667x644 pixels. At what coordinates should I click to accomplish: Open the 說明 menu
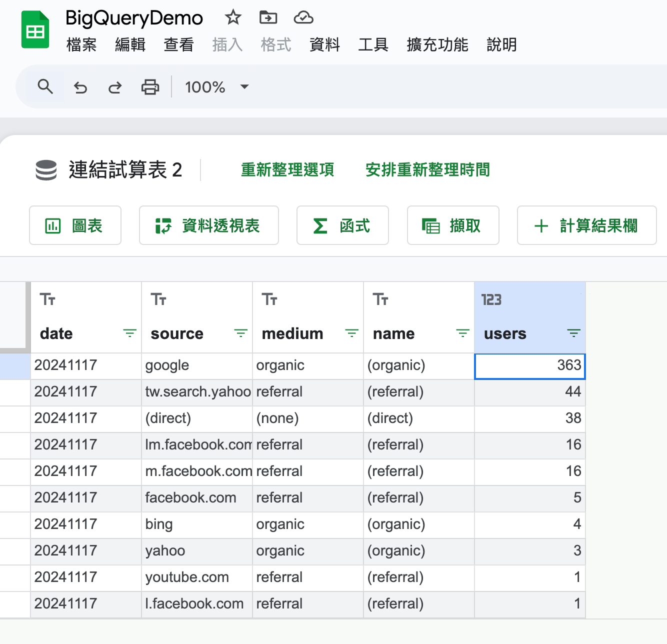pyautogui.click(x=501, y=45)
